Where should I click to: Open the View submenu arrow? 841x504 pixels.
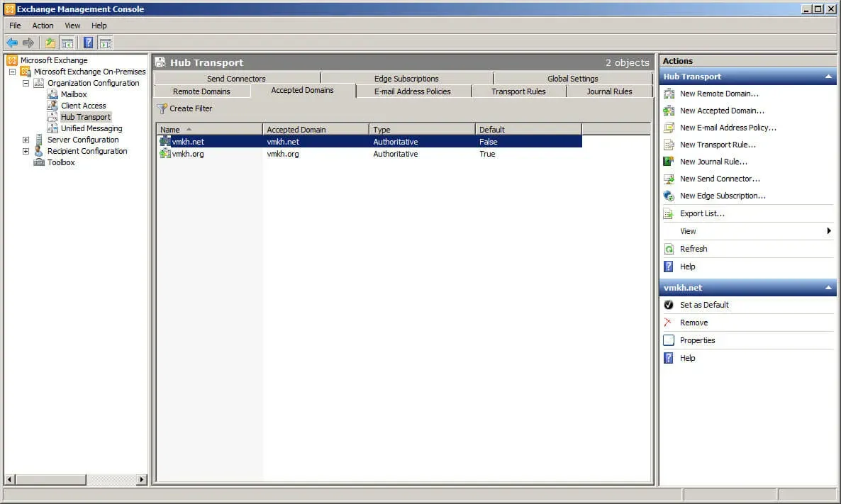(x=829, y=231)
